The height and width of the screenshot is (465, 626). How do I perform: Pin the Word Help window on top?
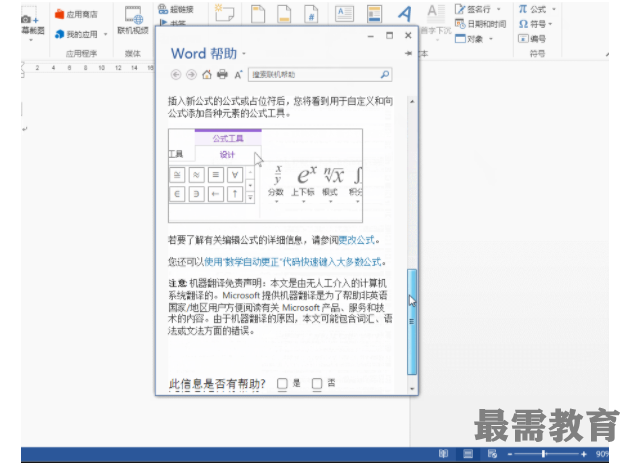coord(408,53)
